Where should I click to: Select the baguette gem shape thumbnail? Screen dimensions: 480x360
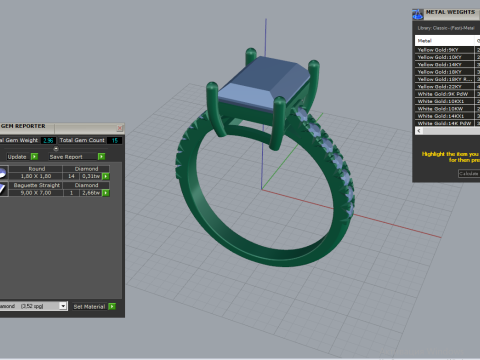tap(3, 189)
